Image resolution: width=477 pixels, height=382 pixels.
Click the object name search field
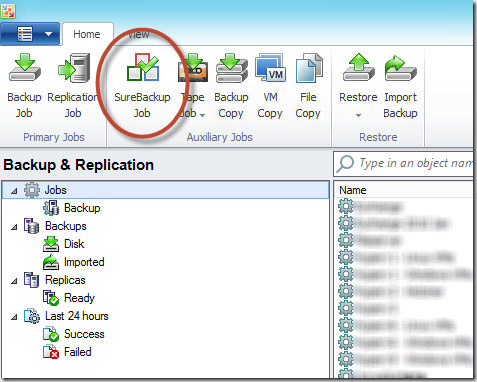[x=403, y=164]
